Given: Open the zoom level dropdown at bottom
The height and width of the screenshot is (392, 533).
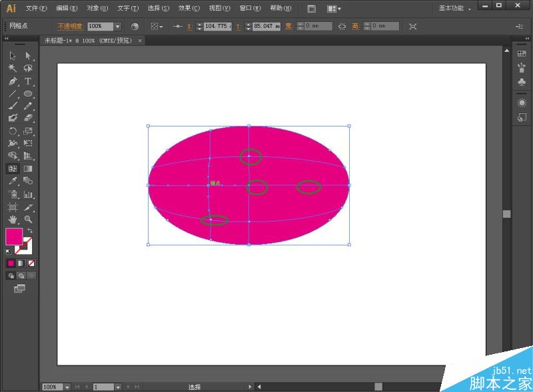Looking at the screenshot, I should point(67,387).
